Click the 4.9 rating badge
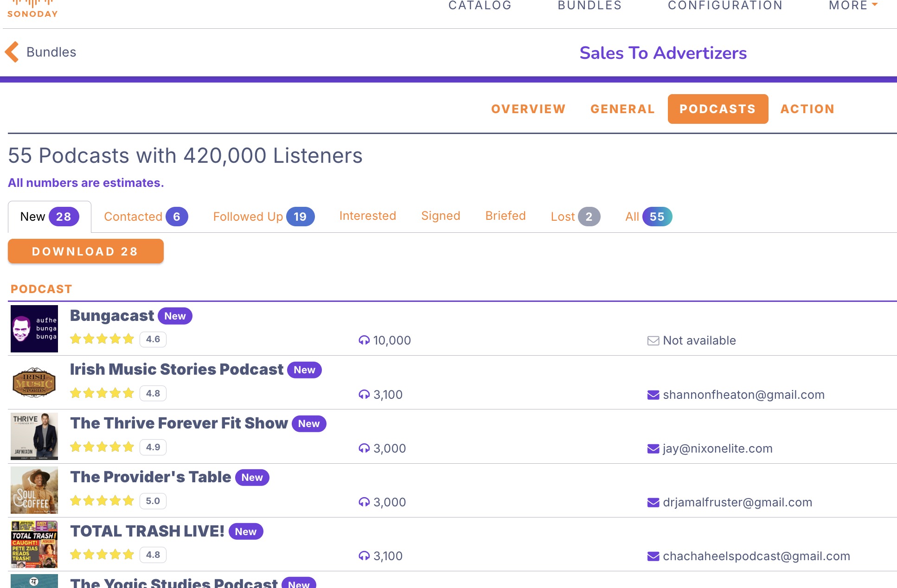897x588 pixels. (x=153, y=447)
